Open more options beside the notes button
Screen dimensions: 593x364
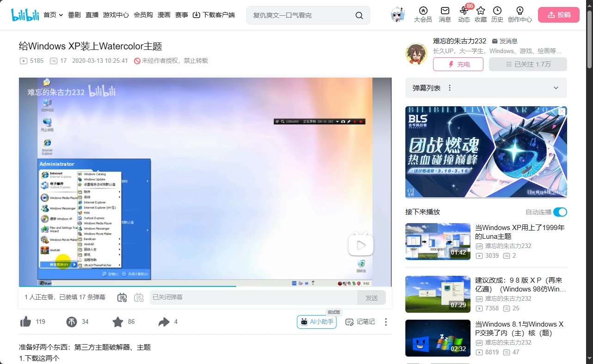386,322
